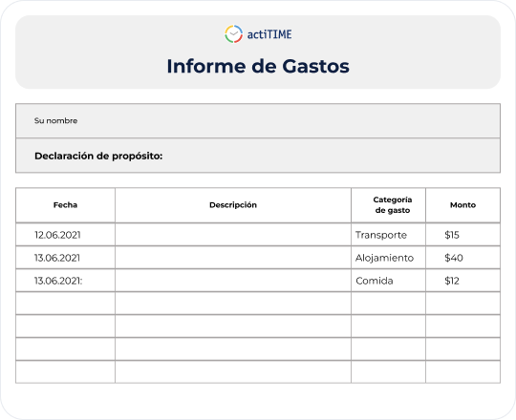The width and height of the screenshot is (516, 420).
Task: Click the '$40' amount cell
Action: (463, 258)
